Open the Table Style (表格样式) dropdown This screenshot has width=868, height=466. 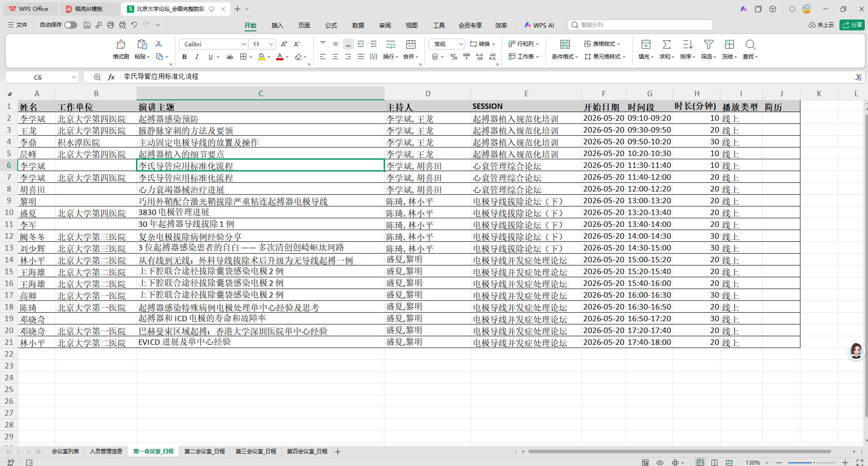click(x=602, y=44)
